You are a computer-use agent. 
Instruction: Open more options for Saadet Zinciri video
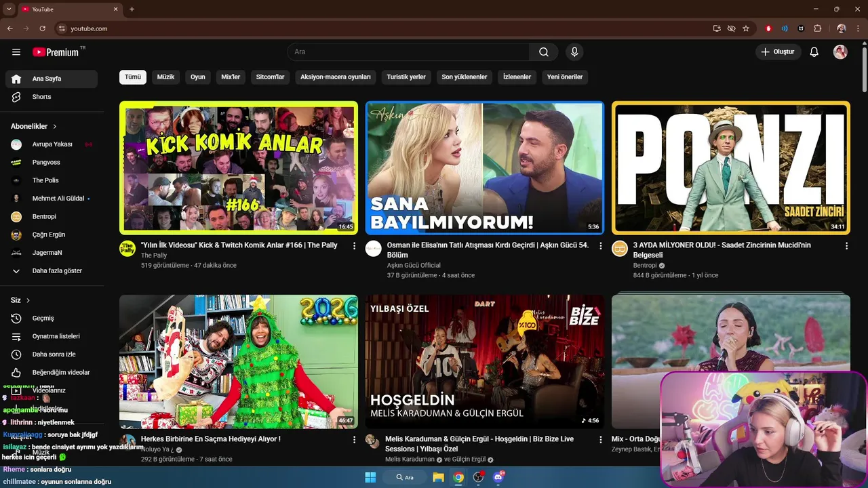click(846, 246)
